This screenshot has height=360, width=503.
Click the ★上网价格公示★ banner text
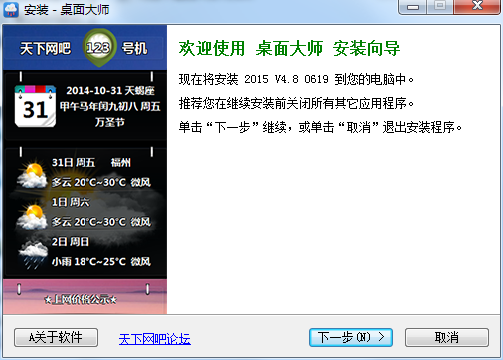click(x=80, y=299)
